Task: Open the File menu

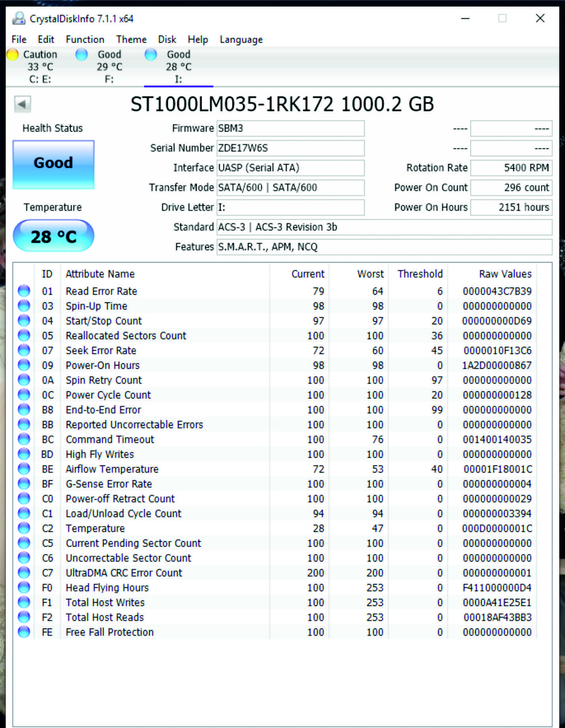Action: pyautogui.click(x=19, y=40)
